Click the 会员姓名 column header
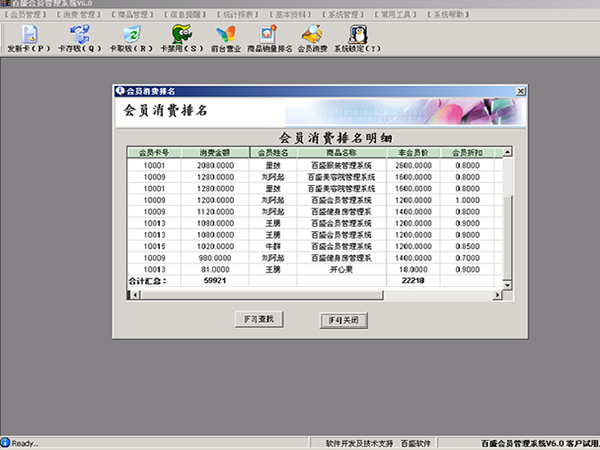The width and height of the screenshot is (600, 450). [x=273, y=153]
